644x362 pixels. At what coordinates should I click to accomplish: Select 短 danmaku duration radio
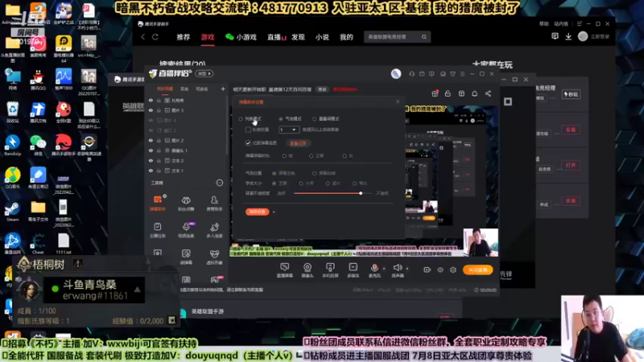(x=284, y=156)
